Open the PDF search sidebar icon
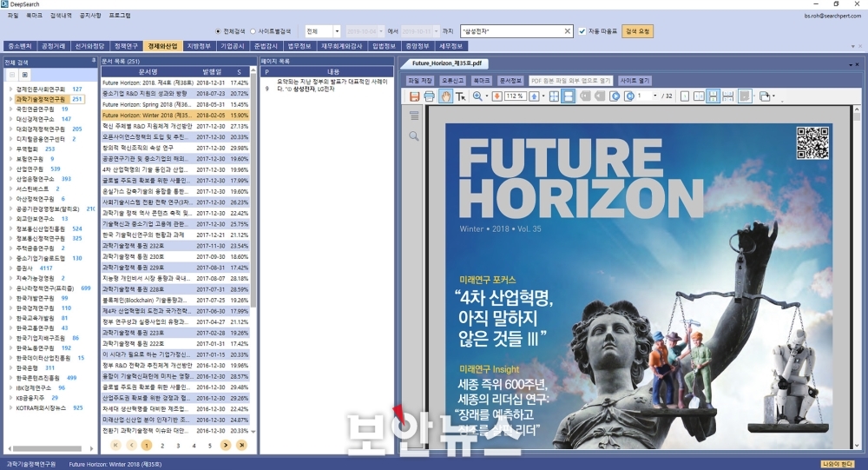The height and width of the screenshot is (470, 868). pos(414,136)
